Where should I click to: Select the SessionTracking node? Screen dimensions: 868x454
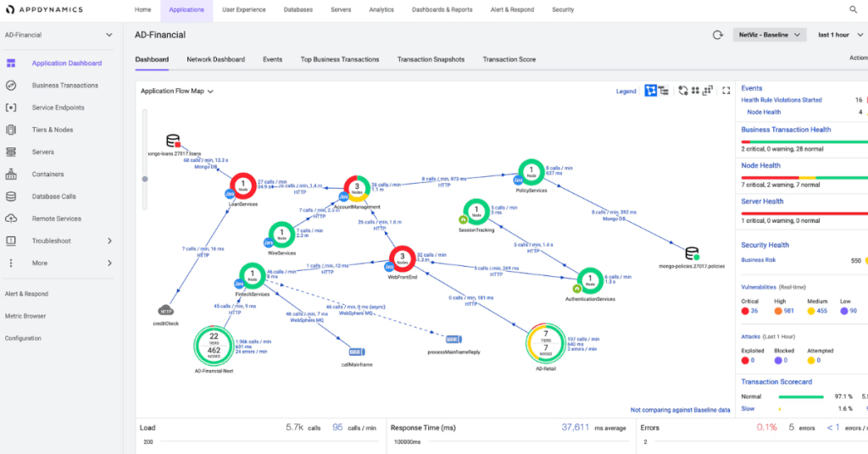click(x=476, y=212)
